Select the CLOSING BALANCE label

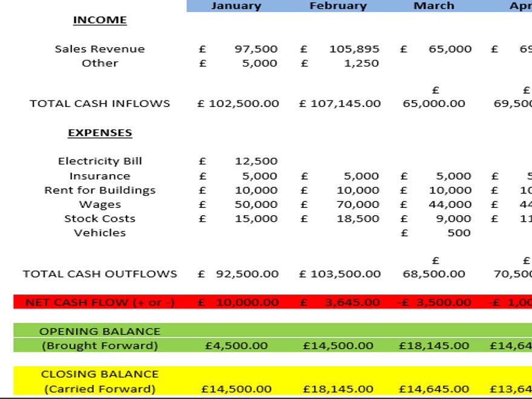100,374
